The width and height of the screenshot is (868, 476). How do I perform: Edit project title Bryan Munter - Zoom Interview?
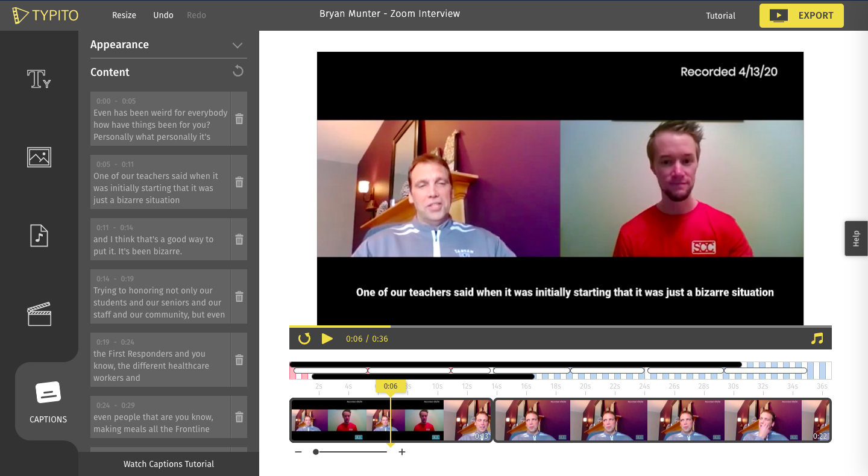point(390,14)
